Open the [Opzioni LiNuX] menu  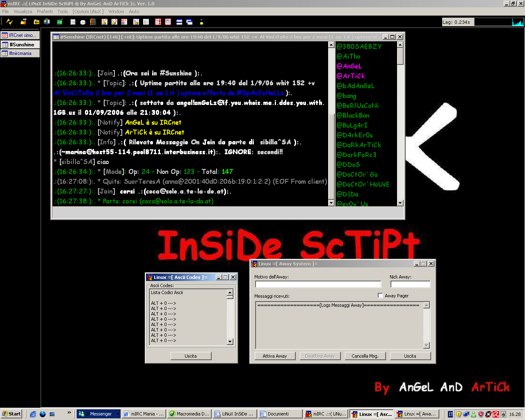87,11
